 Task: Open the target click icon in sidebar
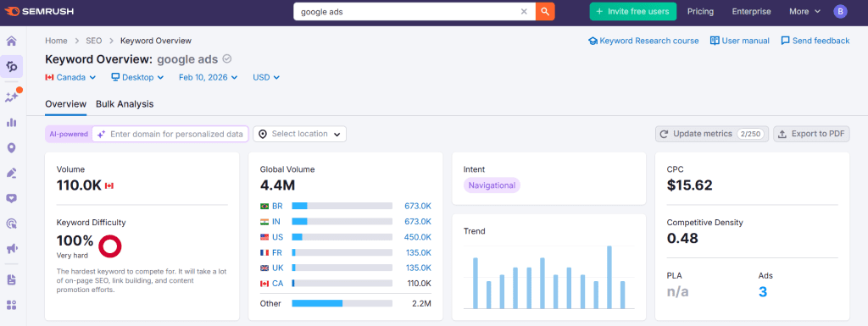pyautogui.click(x=12, y=224)
